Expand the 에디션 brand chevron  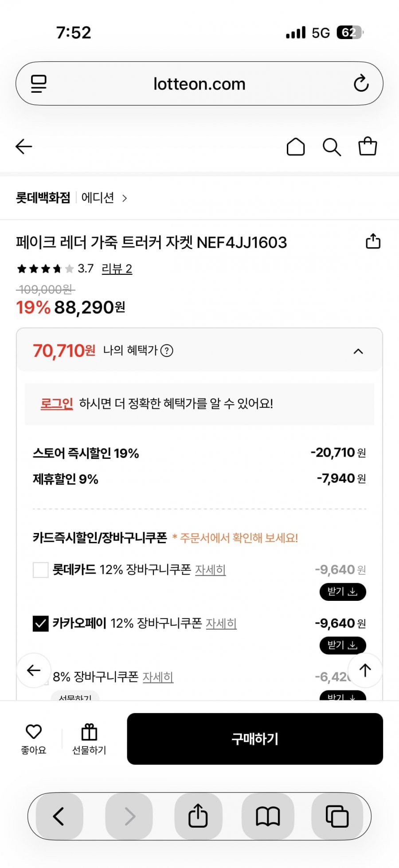point(125,198)
